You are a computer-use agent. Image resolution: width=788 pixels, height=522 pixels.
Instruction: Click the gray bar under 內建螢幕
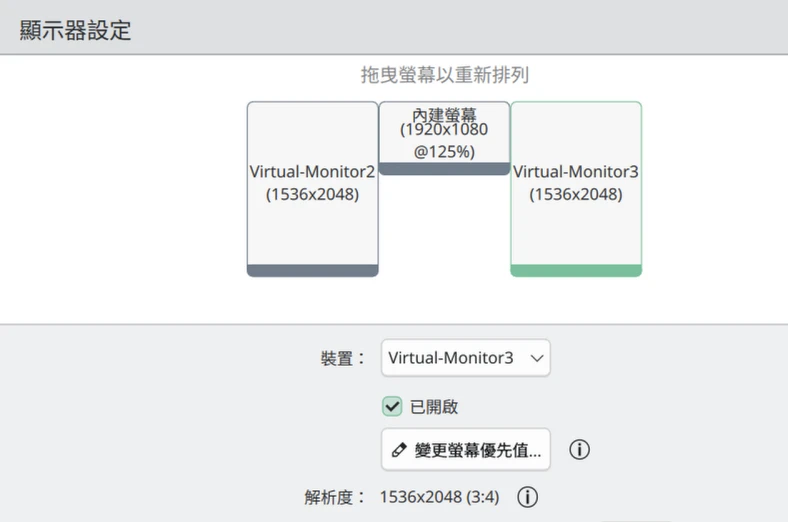[x=444, y=169]
